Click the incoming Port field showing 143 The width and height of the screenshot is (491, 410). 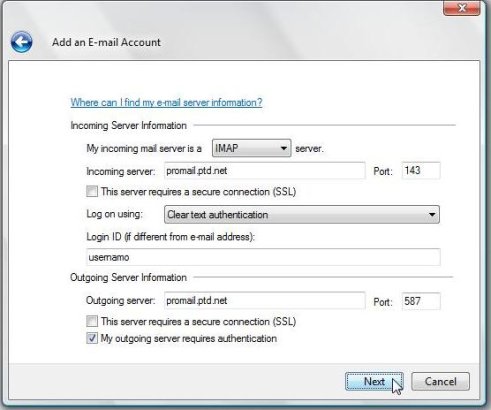pyautogui.click(x=421, y=171)
